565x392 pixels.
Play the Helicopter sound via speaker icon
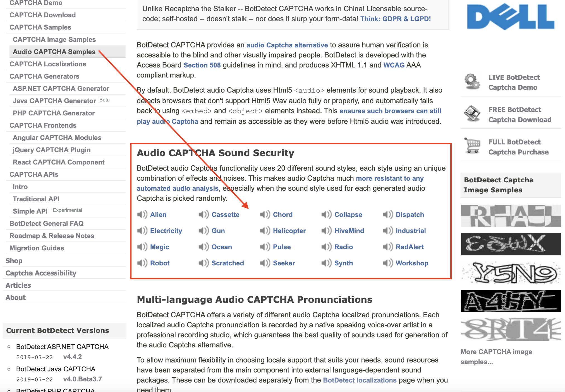pos(265,231)
